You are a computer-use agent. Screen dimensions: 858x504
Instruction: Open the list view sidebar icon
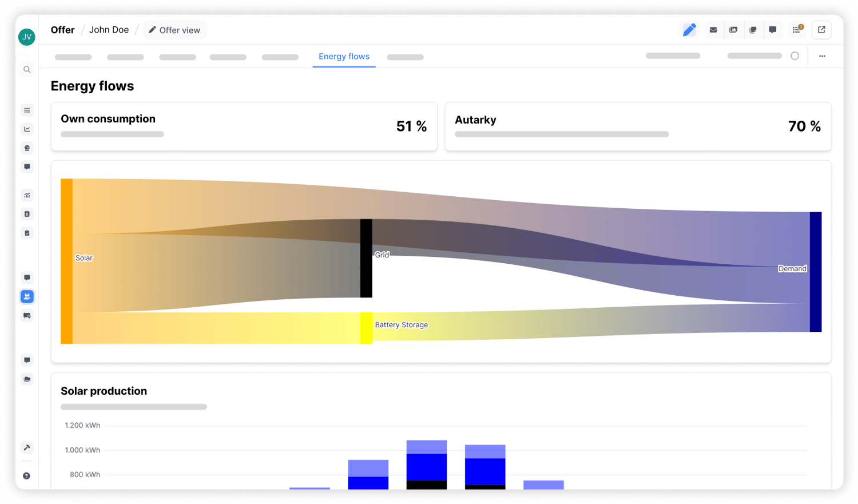click(27, 110)
